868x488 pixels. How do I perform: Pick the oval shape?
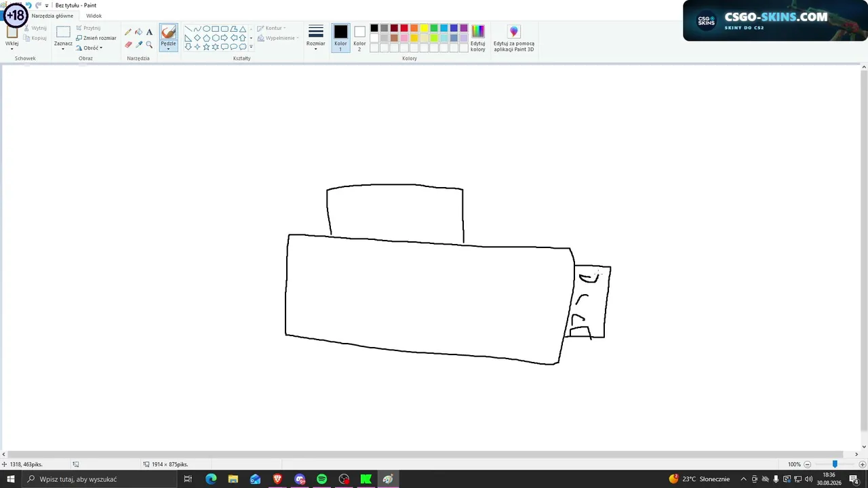206,29
